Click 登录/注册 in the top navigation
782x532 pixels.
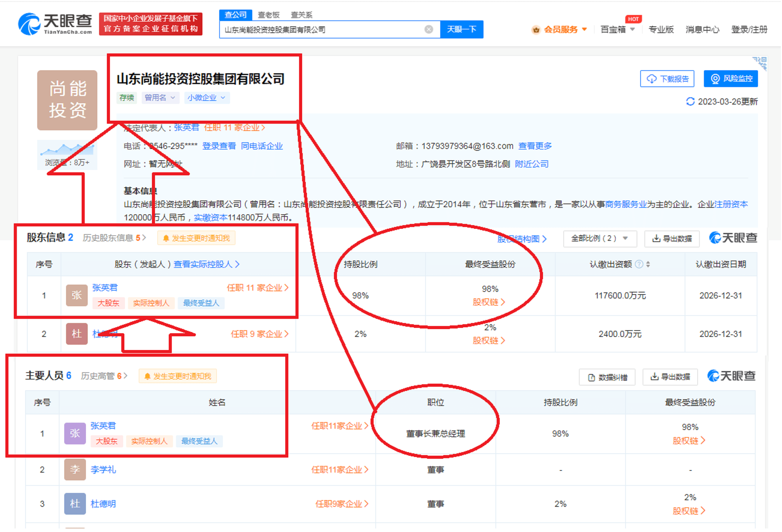(x=750, y=30)
